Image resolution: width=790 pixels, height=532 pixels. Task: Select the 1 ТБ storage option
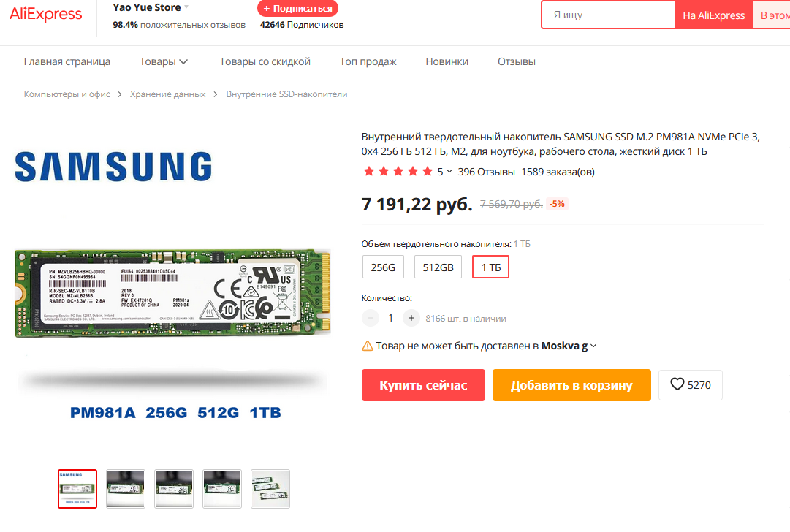[490, 267]
